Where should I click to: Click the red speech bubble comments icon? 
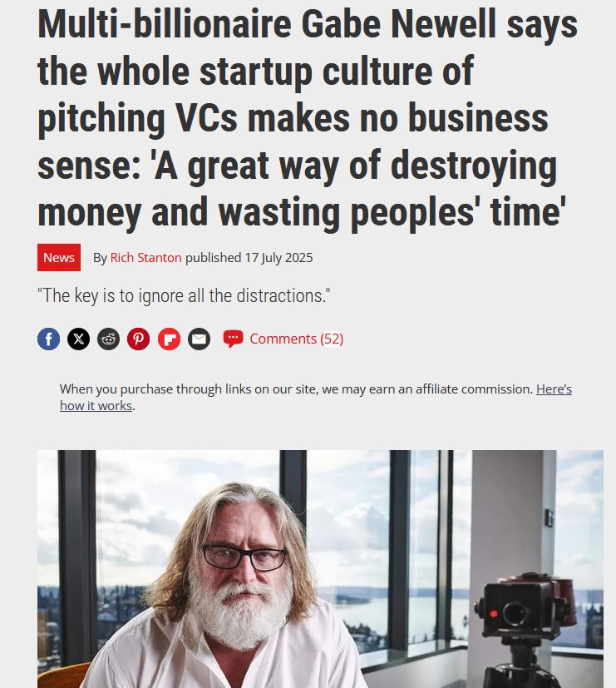[234, 339]
